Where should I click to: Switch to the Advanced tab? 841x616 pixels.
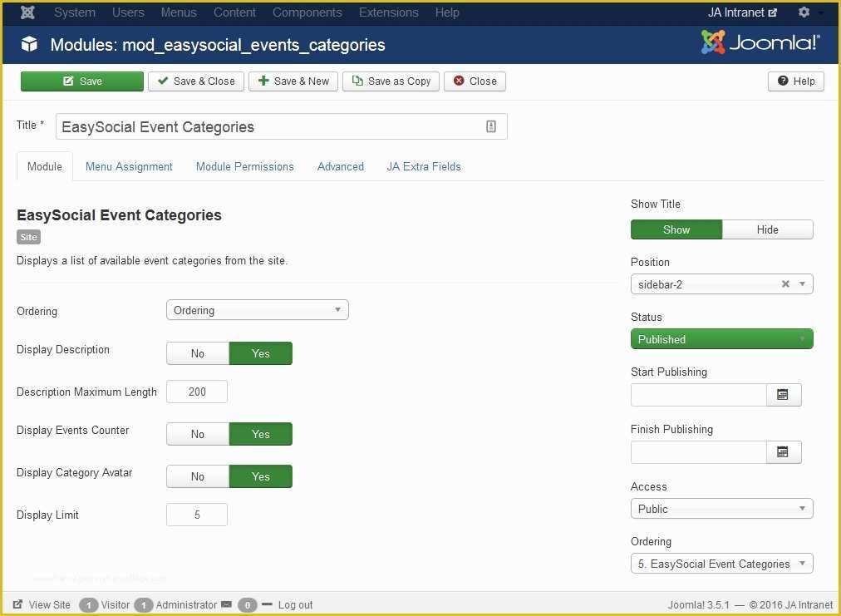tap(341, 166)
